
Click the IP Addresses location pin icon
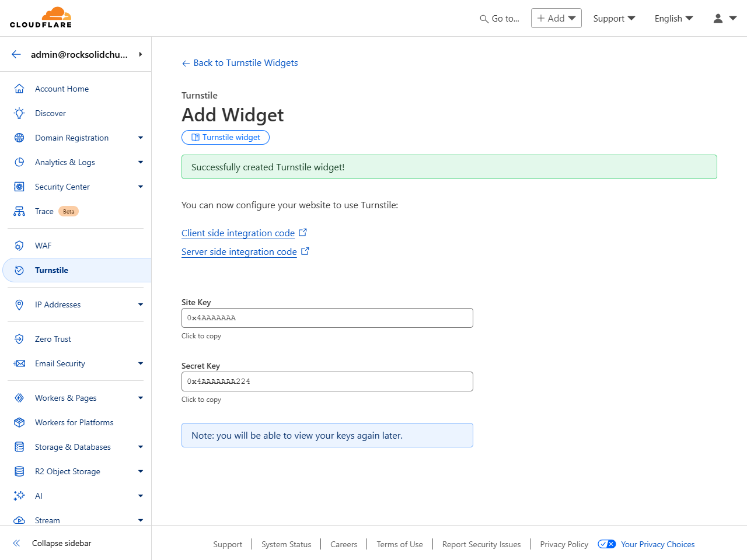click(19, 304)
